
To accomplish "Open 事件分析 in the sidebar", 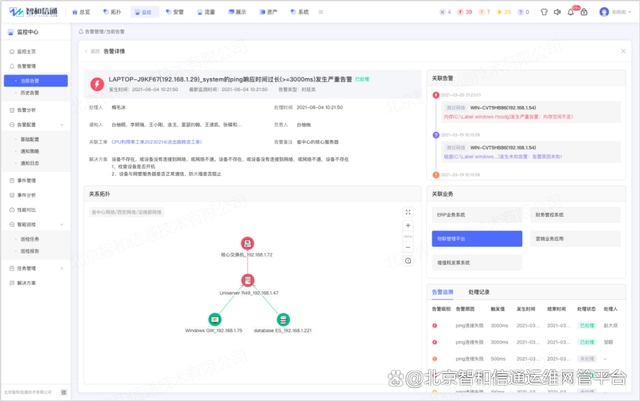I will click(27, 195).
